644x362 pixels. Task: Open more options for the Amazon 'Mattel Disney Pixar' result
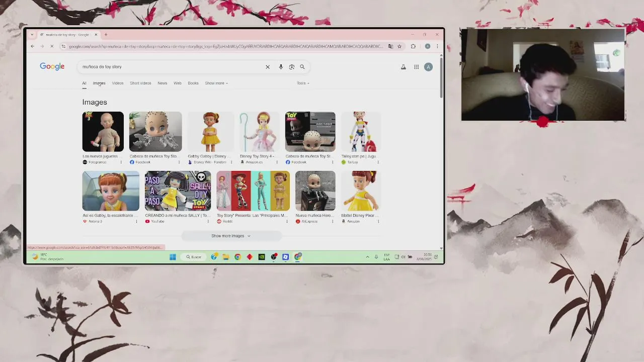[378, 222]
